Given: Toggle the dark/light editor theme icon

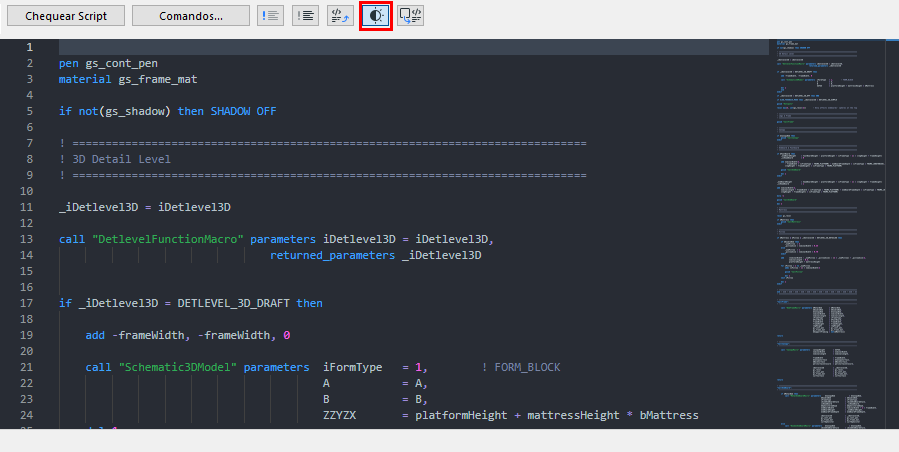Looking at the screenshot, I should (376, 15).
